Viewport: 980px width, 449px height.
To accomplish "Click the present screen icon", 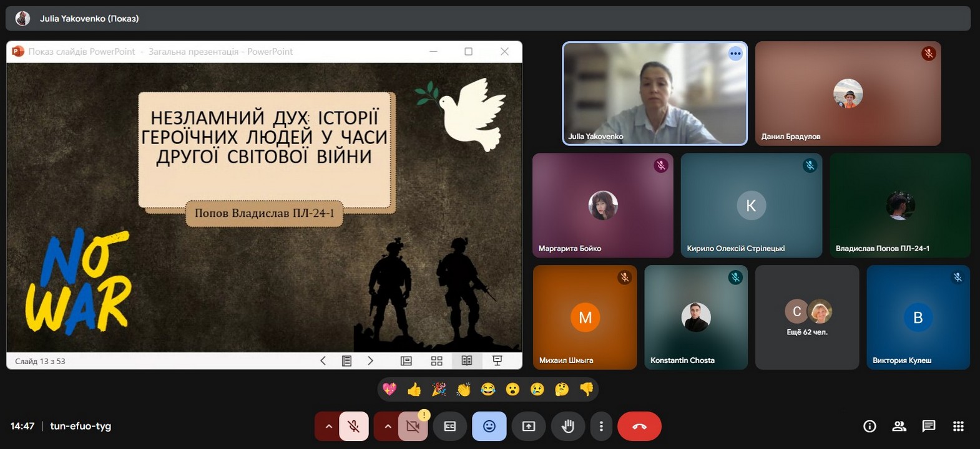I will click(x=529, y=427).
